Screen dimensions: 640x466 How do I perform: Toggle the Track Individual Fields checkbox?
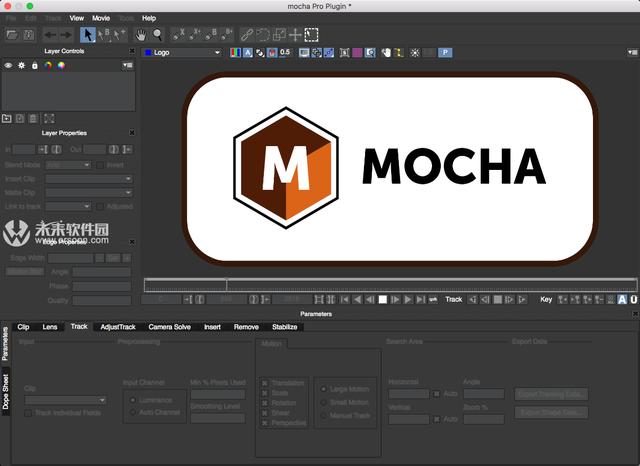28,413
